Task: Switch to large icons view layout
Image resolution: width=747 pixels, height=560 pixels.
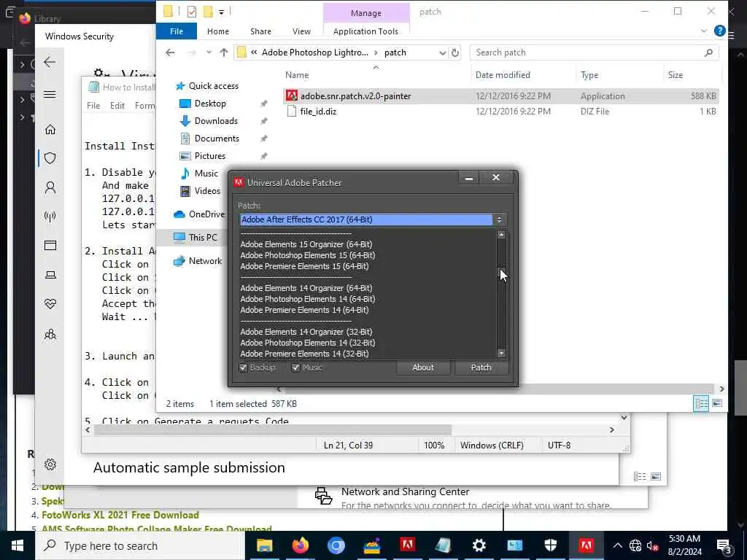Action: pyautogui.click(x=716, y=403)
